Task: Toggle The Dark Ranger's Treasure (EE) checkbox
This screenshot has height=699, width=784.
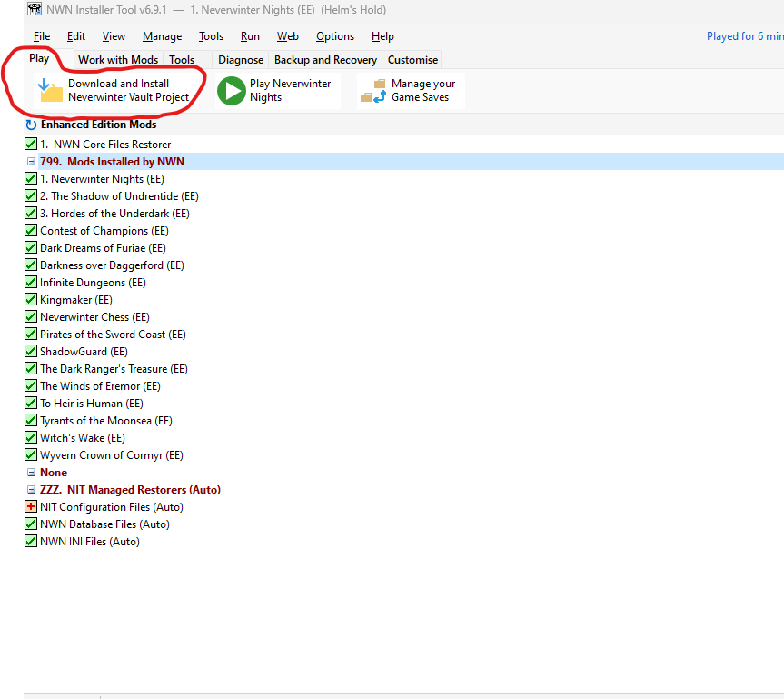Action: pos(31,368)
